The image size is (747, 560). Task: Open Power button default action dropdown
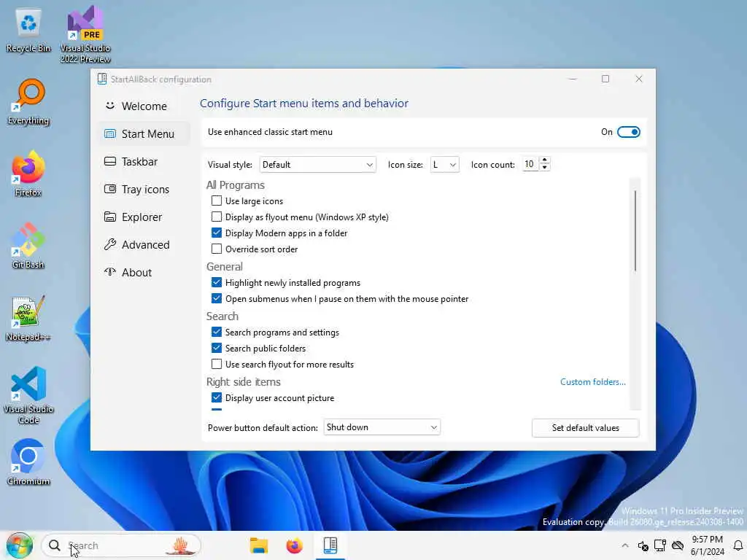coord(382,427)
